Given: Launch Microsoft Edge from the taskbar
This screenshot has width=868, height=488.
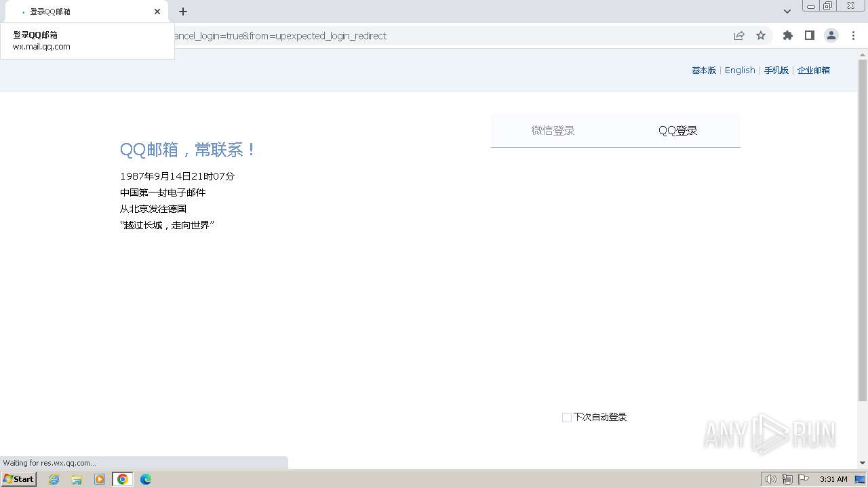Looking at the screenshot, I should click(x=146, y=479).
